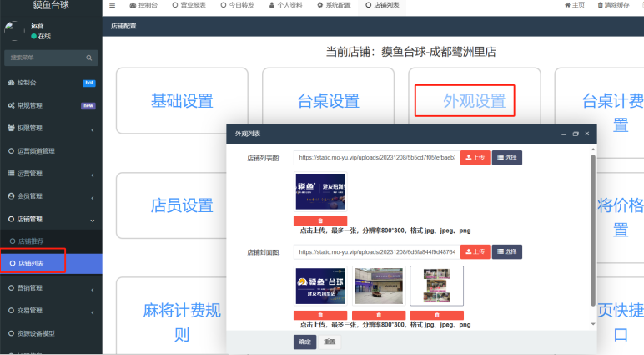Delete the second 店铺封面图 storefront image
The image size is (644, 355).
(x=379, y=315)
